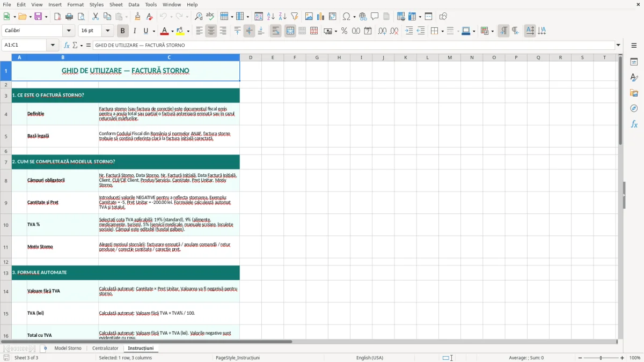Toggle Align Left
644x362 pixels.
coord(200,31)
